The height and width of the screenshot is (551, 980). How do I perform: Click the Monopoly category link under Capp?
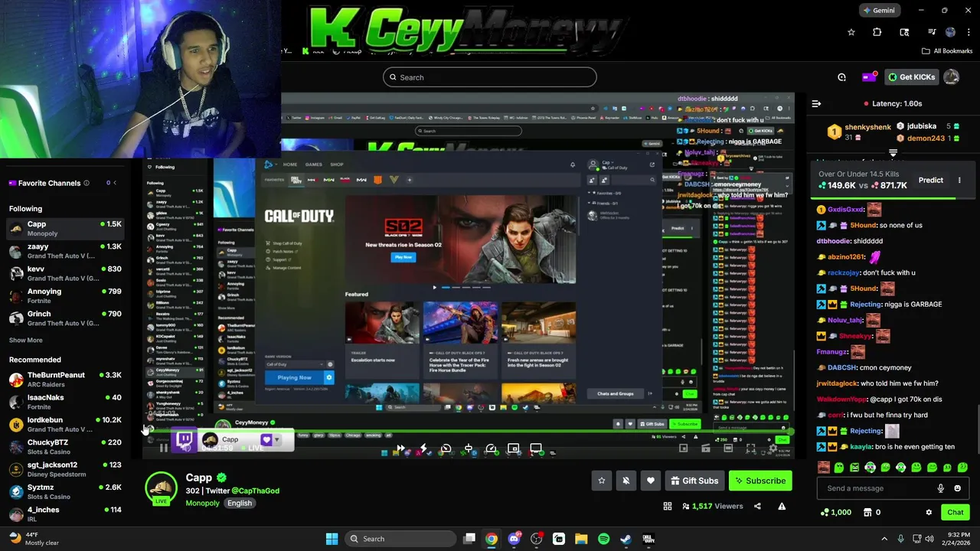click(202, 503)
